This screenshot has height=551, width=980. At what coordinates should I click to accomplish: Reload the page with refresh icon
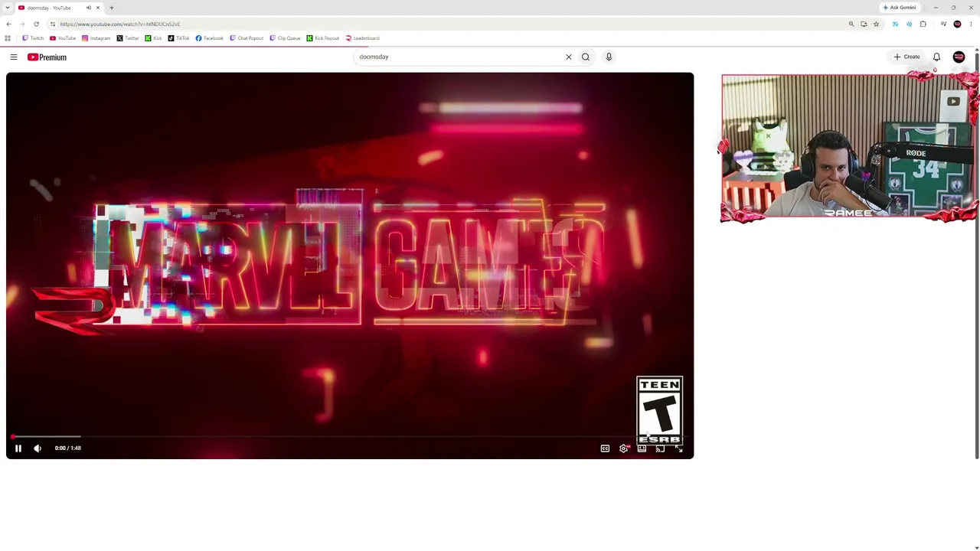pos(36,24)
